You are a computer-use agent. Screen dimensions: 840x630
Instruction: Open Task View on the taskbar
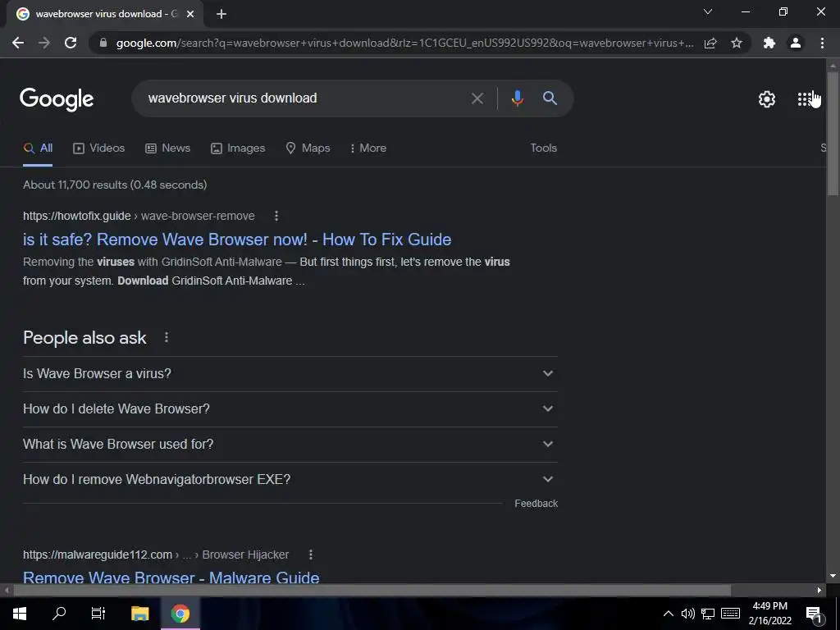[98, 614]
